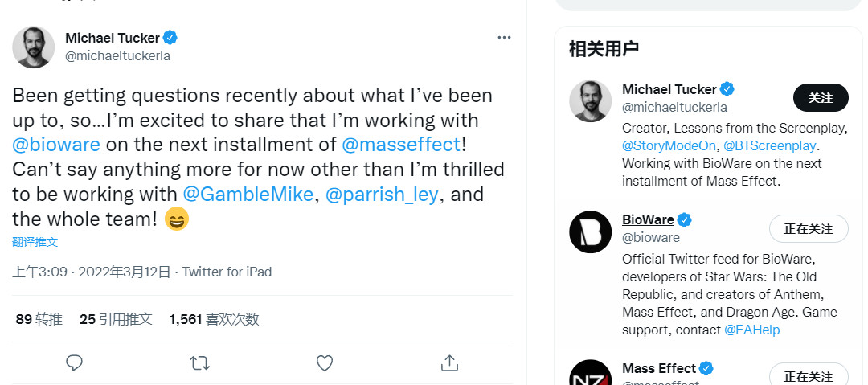This screenshot has height=385, width=868.
Task: Follow Michael Tucker with the 关注 button
Action: click(821, 97)
